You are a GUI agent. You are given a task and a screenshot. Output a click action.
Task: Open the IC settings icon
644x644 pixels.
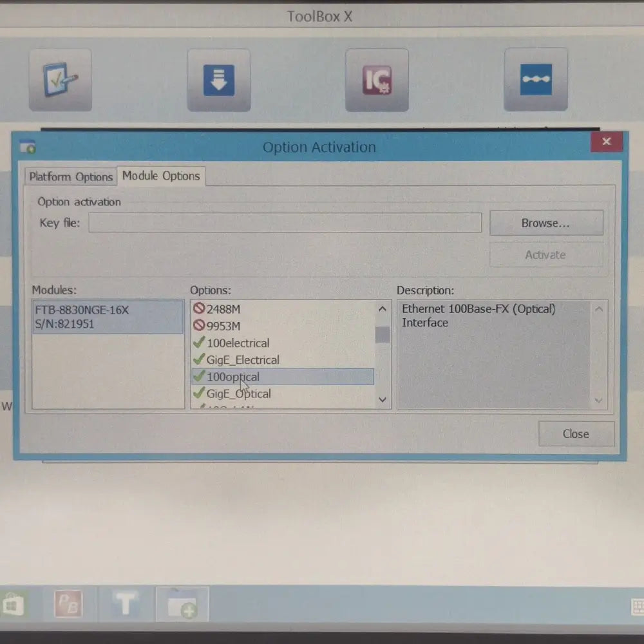[377, 80]
